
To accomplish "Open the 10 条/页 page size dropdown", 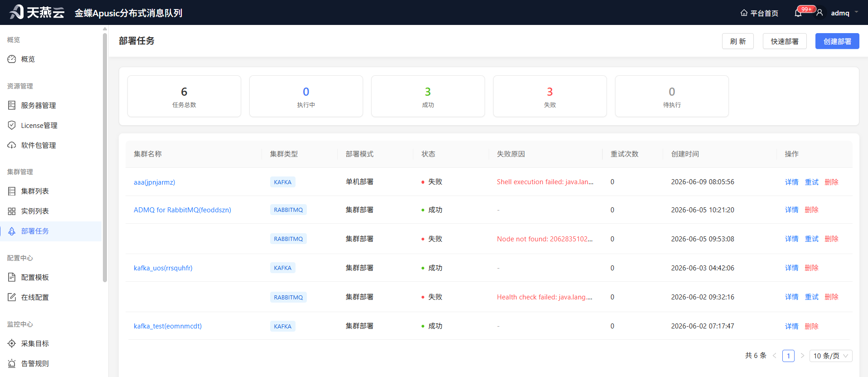I will [831, 356].
